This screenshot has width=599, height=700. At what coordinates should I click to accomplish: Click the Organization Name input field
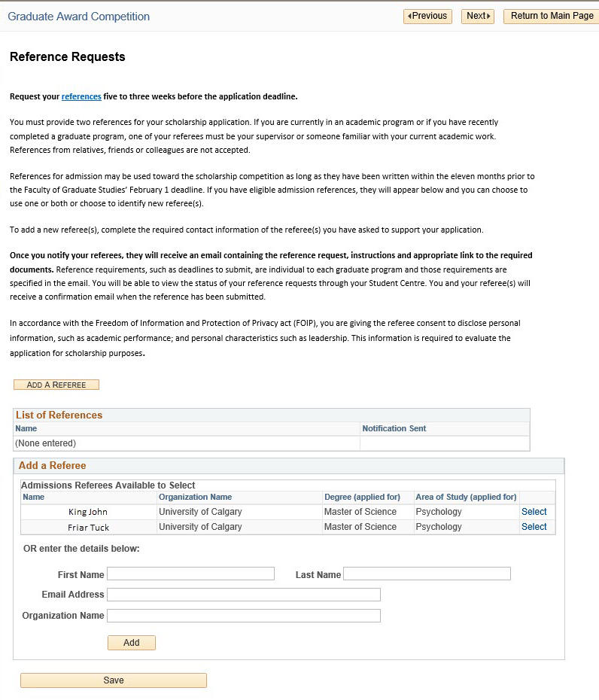[243, 616]
